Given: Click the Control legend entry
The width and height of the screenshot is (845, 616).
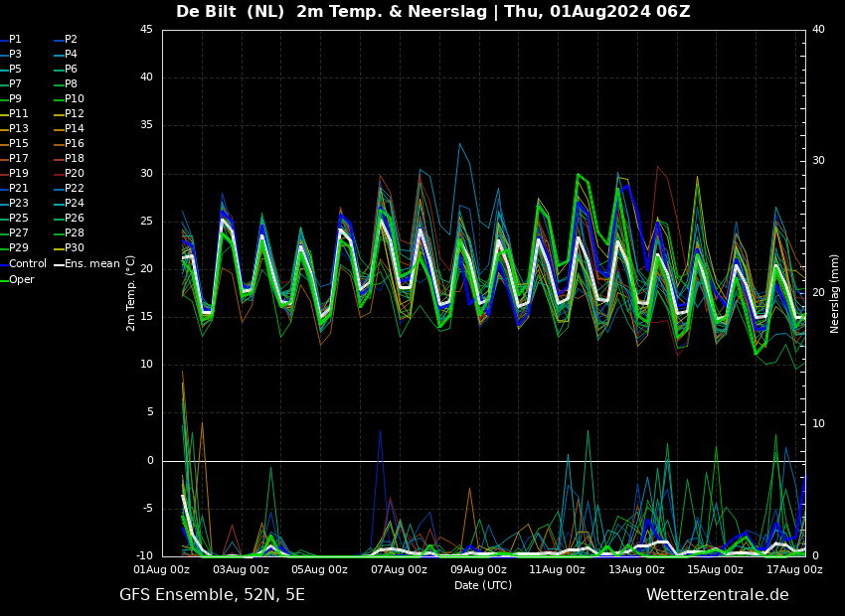Looking at the screenshot, I should click(x=27, y=264).
